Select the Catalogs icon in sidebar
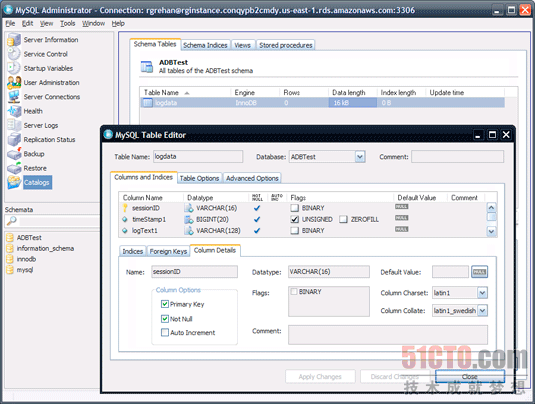The image size is (535, 404). [14, 183]
